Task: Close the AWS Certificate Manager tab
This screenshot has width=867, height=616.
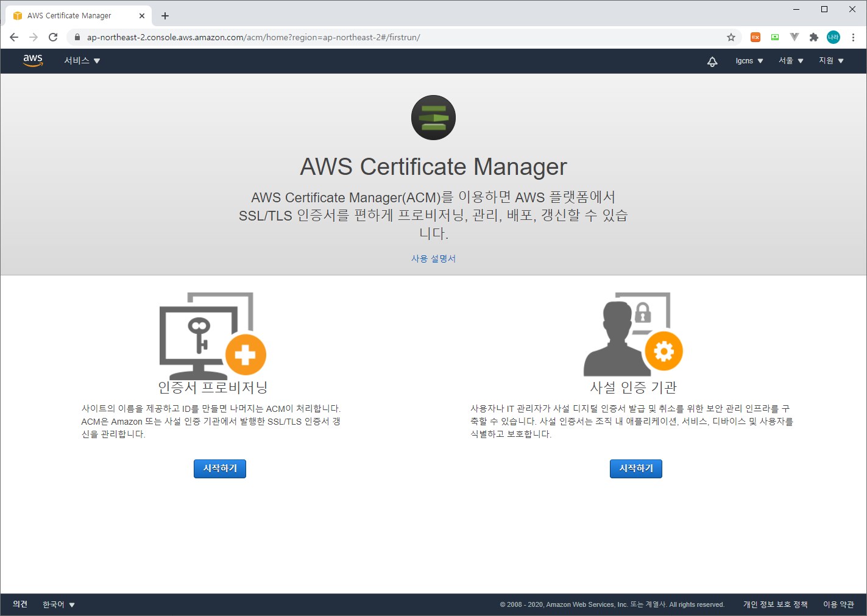Action: (142, 16)
